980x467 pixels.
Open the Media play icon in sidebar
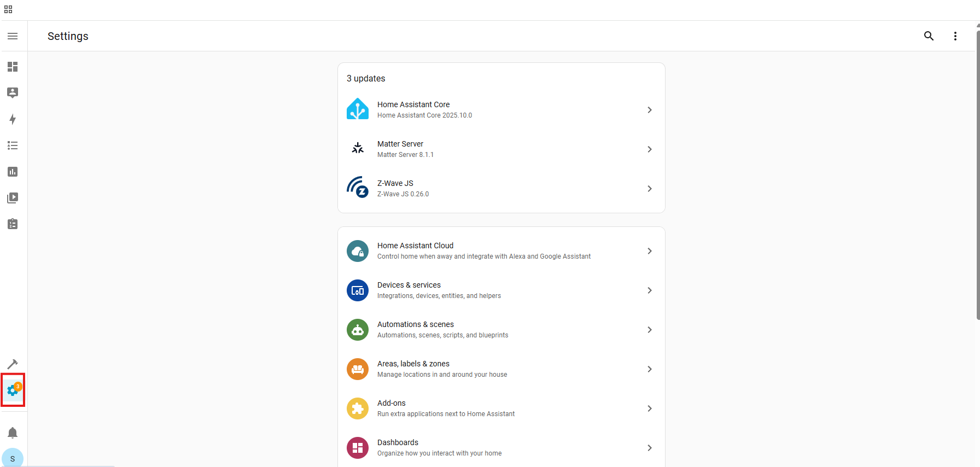tap(13, 198)
